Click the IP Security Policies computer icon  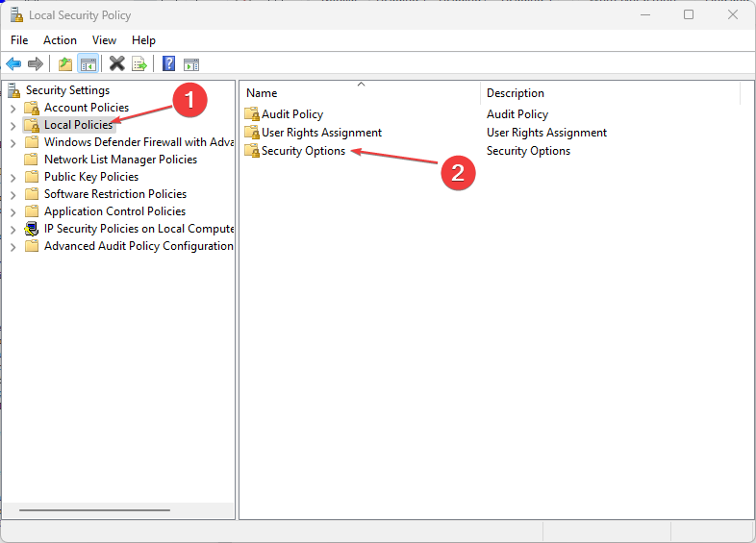pos(32,229)
